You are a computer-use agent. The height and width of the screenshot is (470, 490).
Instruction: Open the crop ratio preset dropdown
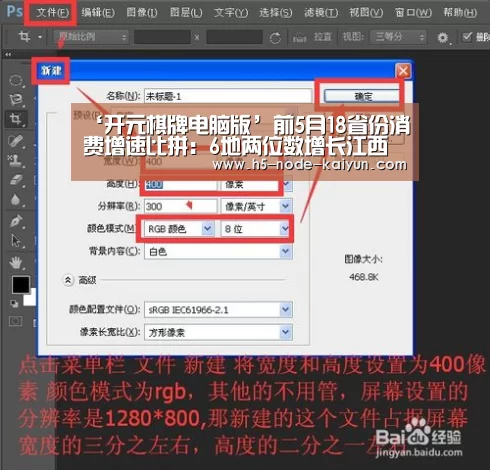[x=91, y=37]
